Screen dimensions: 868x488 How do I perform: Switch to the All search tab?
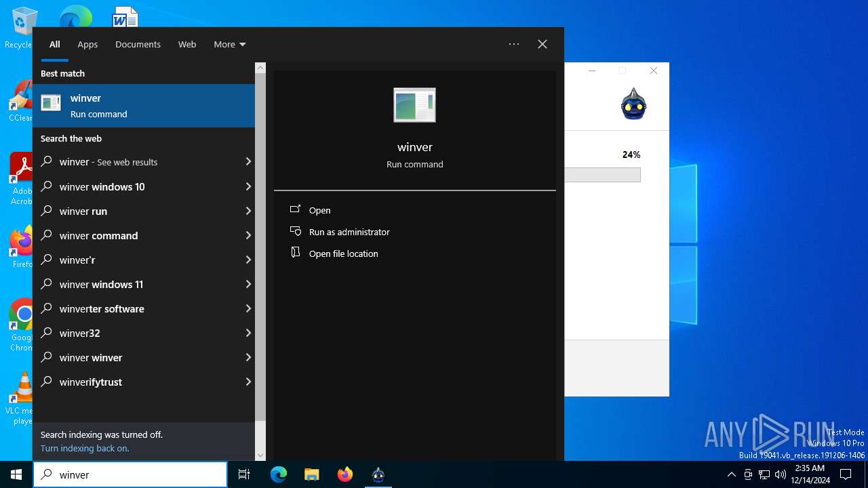[x=55, y=44]
